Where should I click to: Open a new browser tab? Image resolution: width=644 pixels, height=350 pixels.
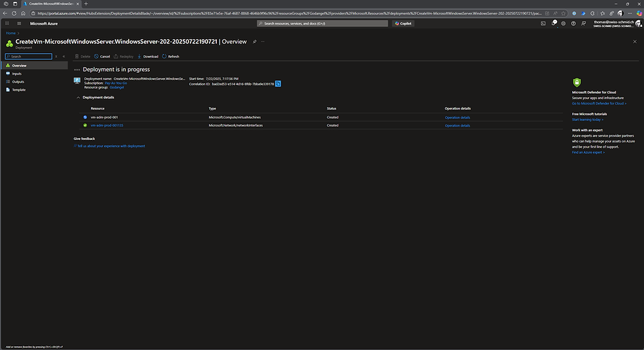[x=86, y=4]
